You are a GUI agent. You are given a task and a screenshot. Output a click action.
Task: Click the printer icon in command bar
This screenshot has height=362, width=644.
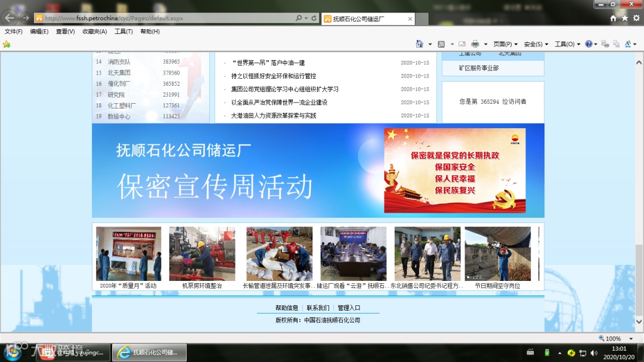click(475, 44)
